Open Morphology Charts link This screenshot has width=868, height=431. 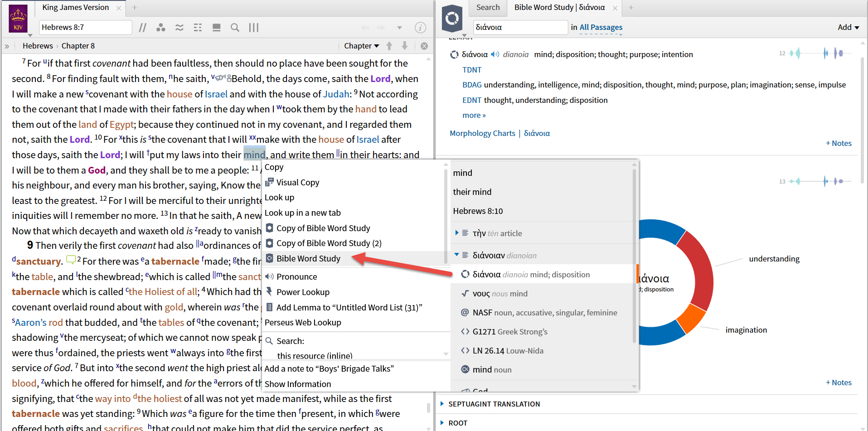pos(482,133)
